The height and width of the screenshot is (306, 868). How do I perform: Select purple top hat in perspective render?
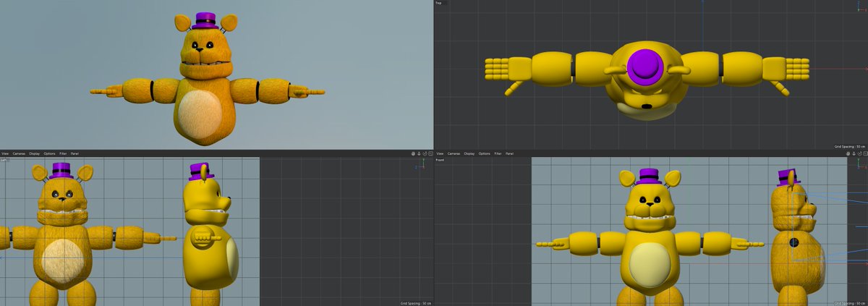coord(206,20)
